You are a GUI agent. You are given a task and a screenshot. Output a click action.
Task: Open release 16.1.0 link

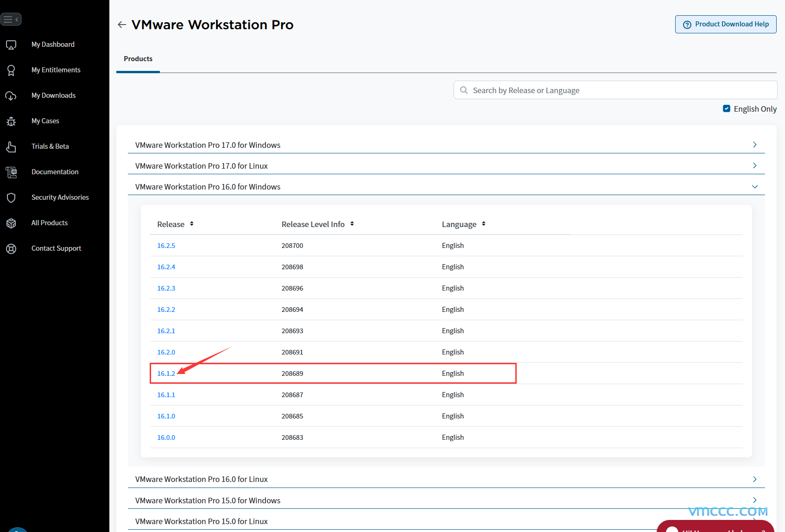(166, 416)
